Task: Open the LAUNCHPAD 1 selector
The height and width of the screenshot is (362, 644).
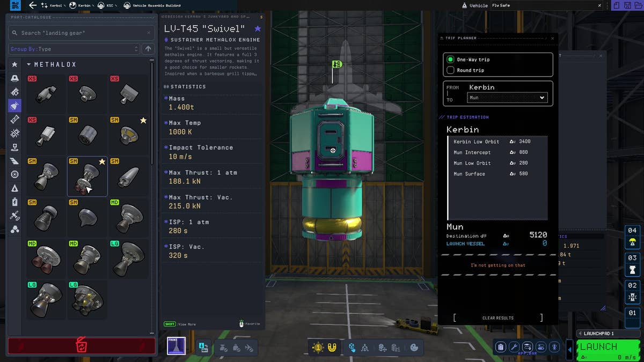Action: click(609, 334)
